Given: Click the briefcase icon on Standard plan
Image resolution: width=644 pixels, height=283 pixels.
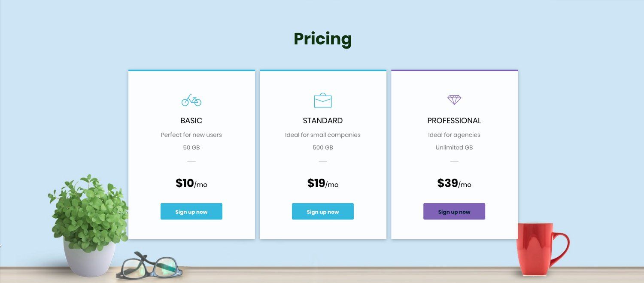Looking at the screenshot, I should 323,100.
